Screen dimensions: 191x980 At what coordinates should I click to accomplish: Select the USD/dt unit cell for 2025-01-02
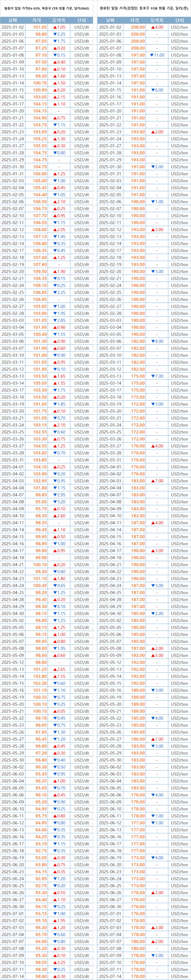tap(81, 27)
